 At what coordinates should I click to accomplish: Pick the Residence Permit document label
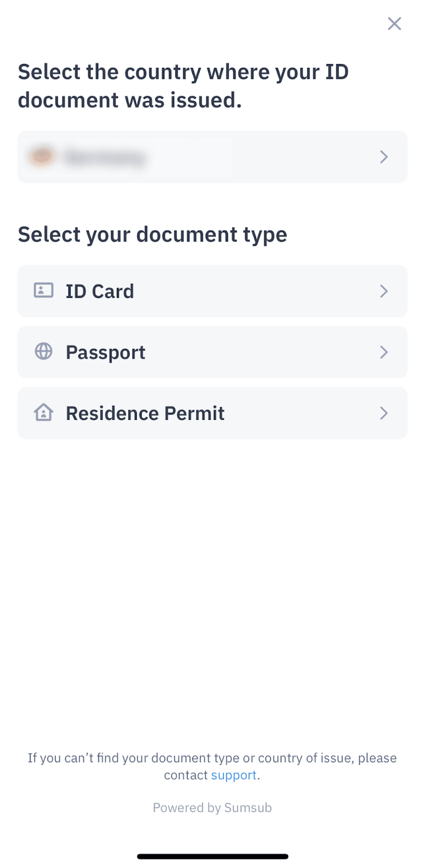[145, 413]
